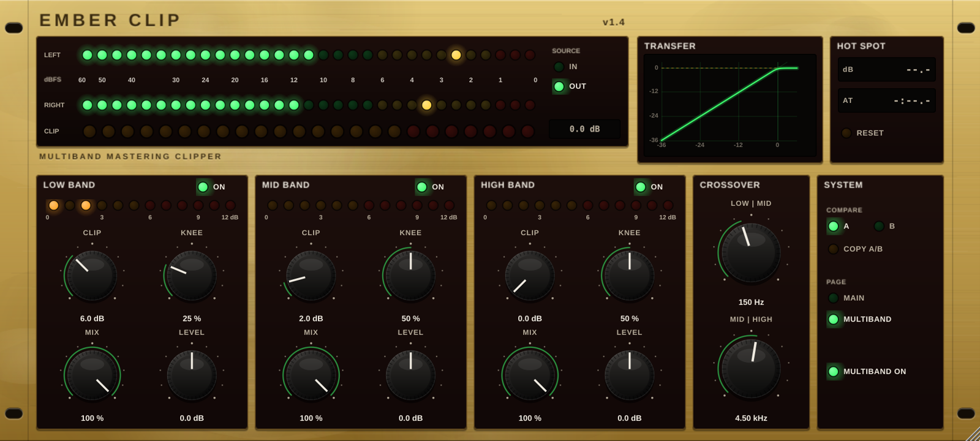
Task: Adjust the MID | HIGH crossover knob
Action: (751, 368)
